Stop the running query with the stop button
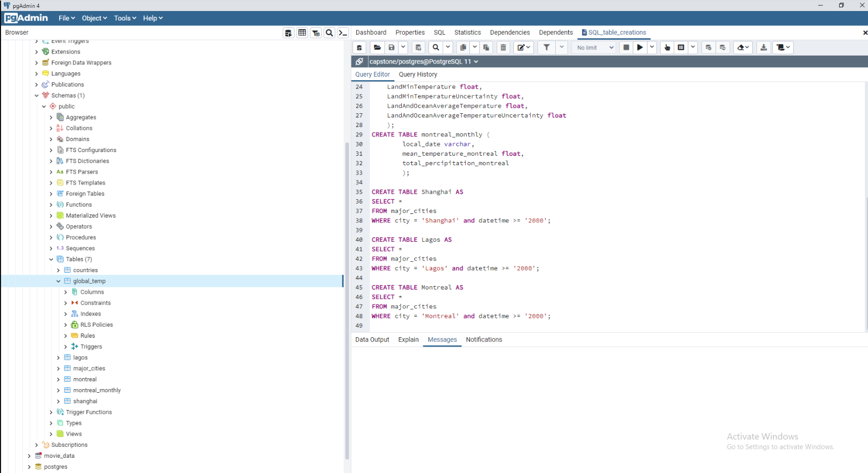This screenshot has height=473, width=868. (x=626, y=48)
